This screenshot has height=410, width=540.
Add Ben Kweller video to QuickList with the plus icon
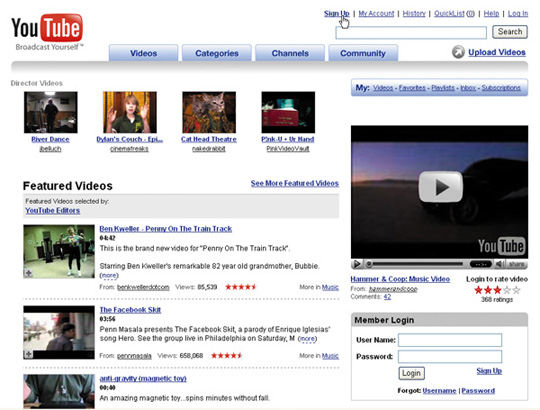pyautogui.click(x=28, y=273)
